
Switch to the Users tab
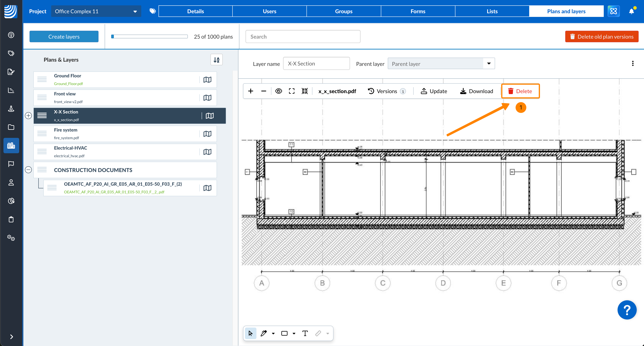269,11
